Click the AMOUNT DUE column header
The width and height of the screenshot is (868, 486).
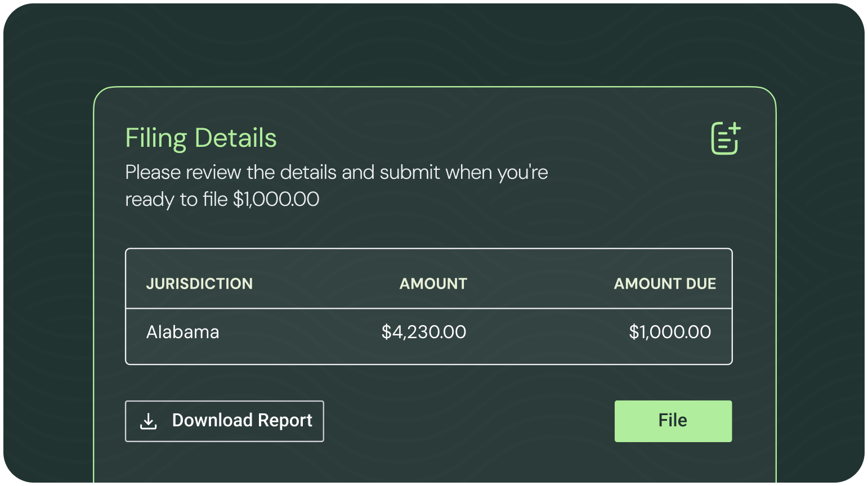pos(665,283)
